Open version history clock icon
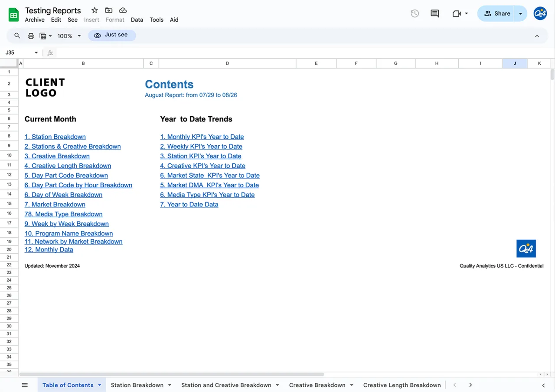This screenshot has width=555, height=392. pyautogui.click(x=415, y=13)
